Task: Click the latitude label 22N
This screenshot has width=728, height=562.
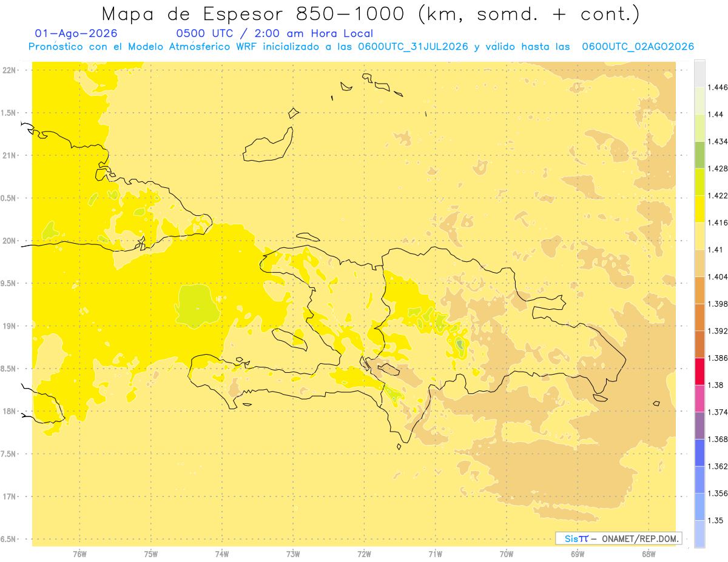Action: (x=10, y=70)
